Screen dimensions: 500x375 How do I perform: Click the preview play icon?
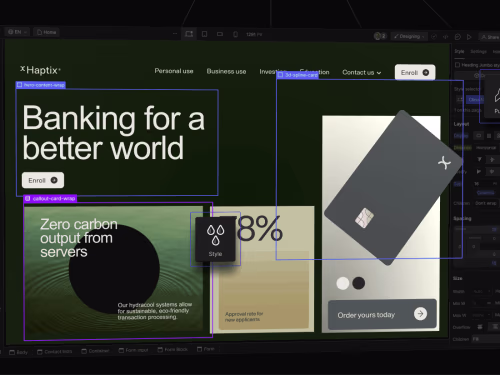pyautogui.click(x=469, y=37)
